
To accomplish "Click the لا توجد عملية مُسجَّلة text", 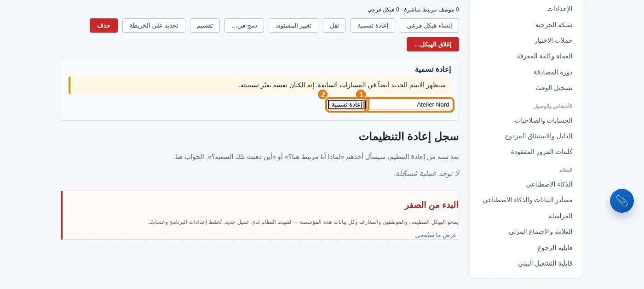I will pos(427,173).
